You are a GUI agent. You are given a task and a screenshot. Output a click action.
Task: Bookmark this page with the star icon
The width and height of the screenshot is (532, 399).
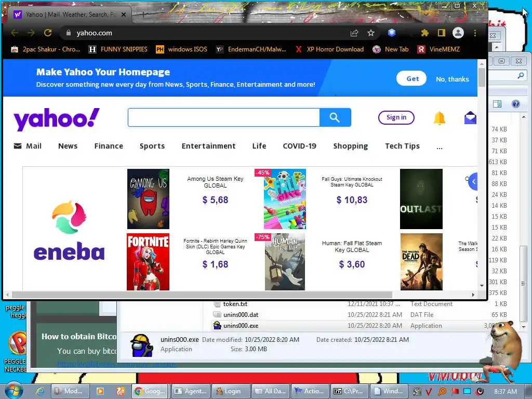pyautogui.click(x=371, y=33)
